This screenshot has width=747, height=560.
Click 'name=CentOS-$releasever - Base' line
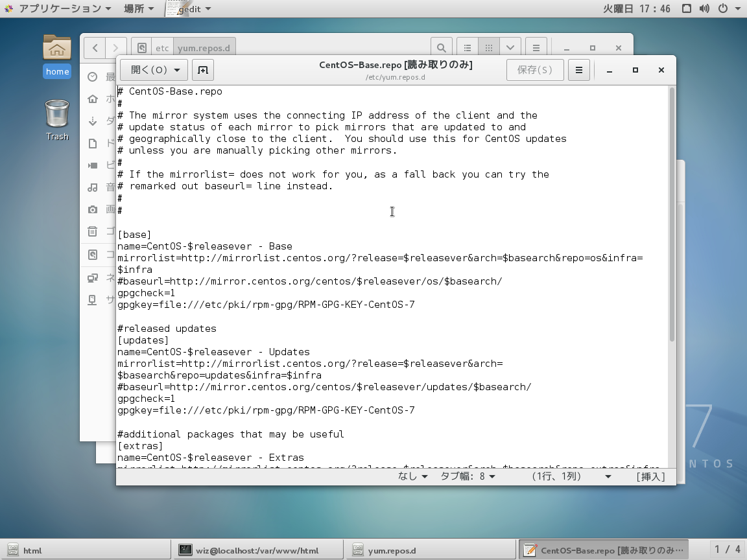point(205,246)
